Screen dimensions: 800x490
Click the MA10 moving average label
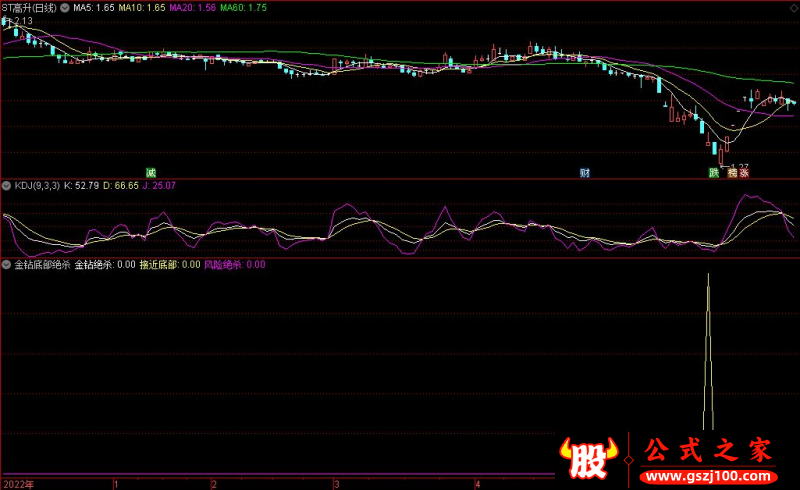coord(143,7)
